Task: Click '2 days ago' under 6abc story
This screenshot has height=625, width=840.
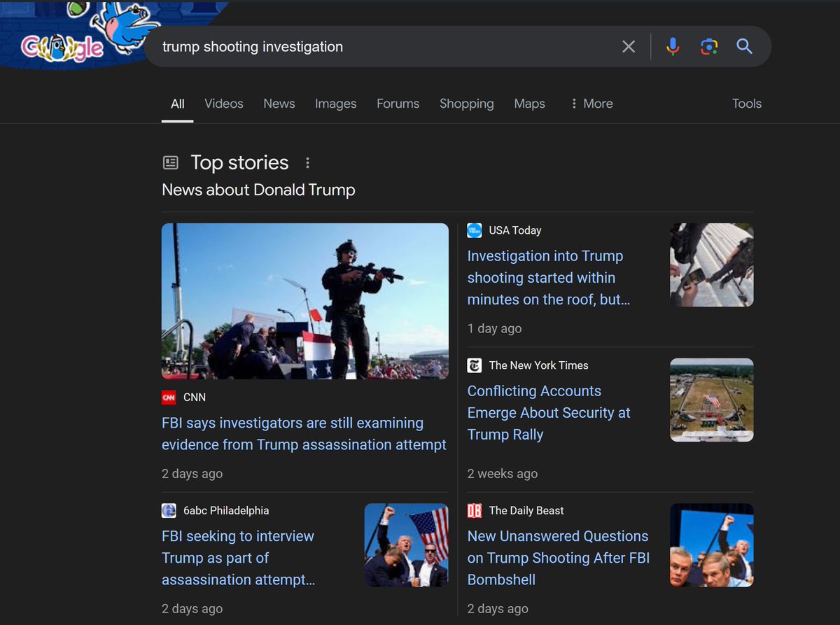Action: click(192, 609)
